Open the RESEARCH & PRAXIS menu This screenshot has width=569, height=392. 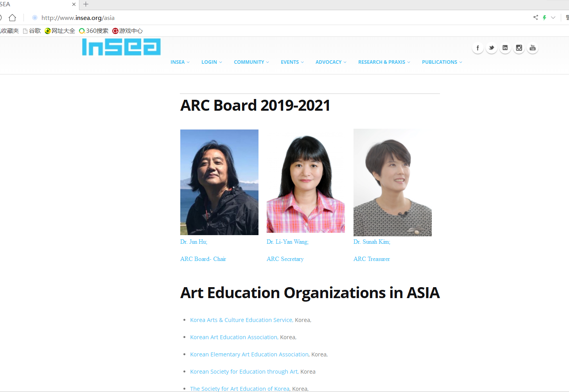384,62
